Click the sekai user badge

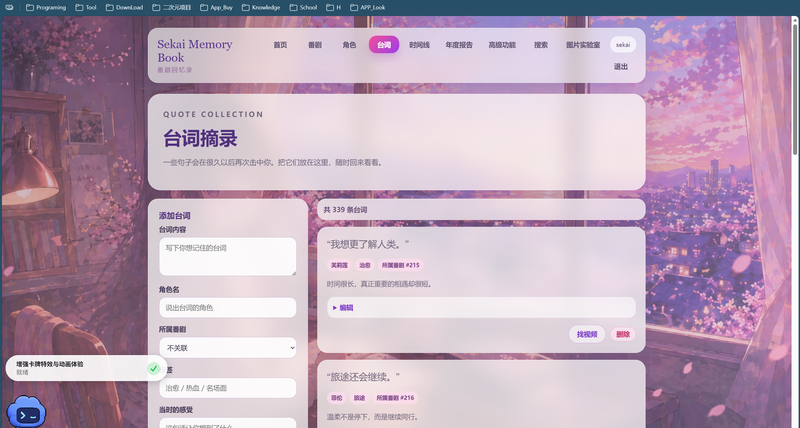coord(623,45)
